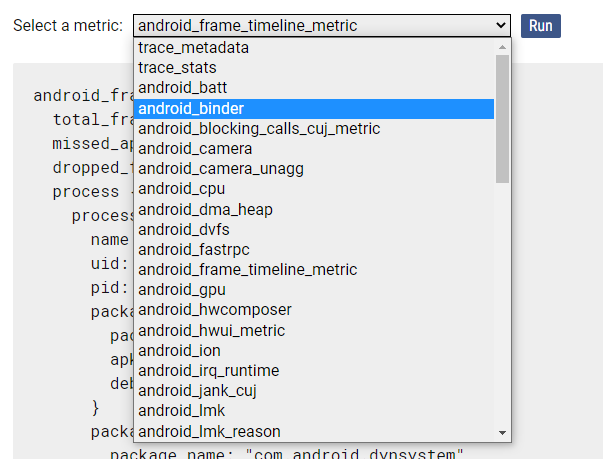
Task: Click the list scrollbar down arrow
Action: (x=502, y=433)
